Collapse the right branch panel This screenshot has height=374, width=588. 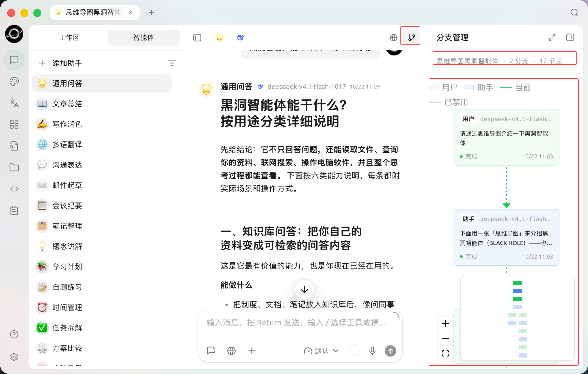570,37
